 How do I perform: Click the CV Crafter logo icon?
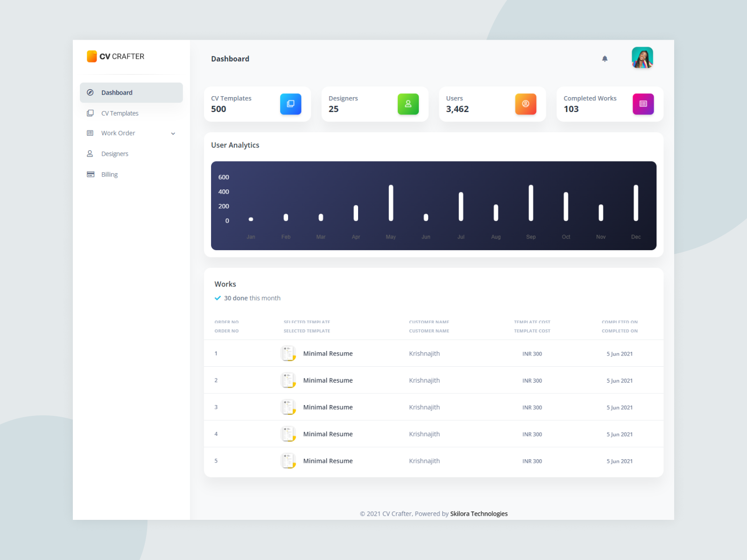pyautogui.click(x=92, y=56)
